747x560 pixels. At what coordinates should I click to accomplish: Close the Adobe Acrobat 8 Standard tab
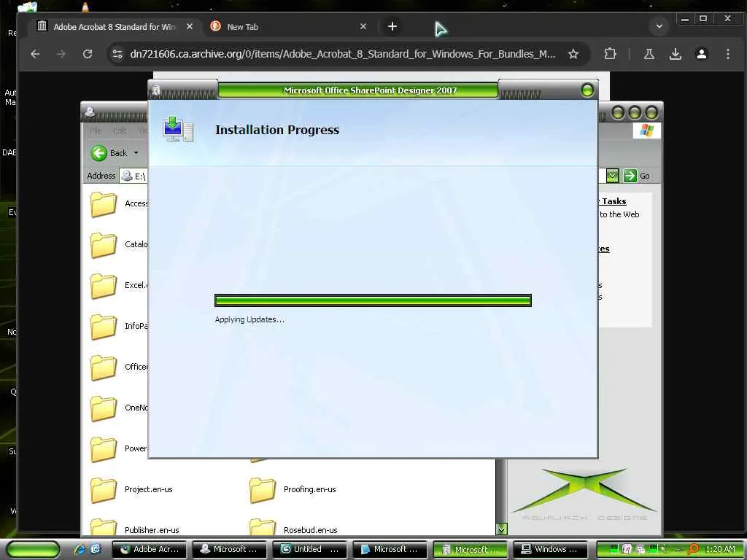pyautogui.click(x=190, y=27)
